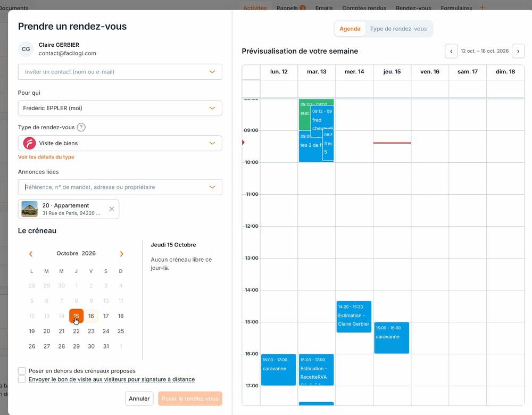Open the Rendez-vous tab in background
The image size is (532, 415).
pyautogui.click(x=413, y=8)
